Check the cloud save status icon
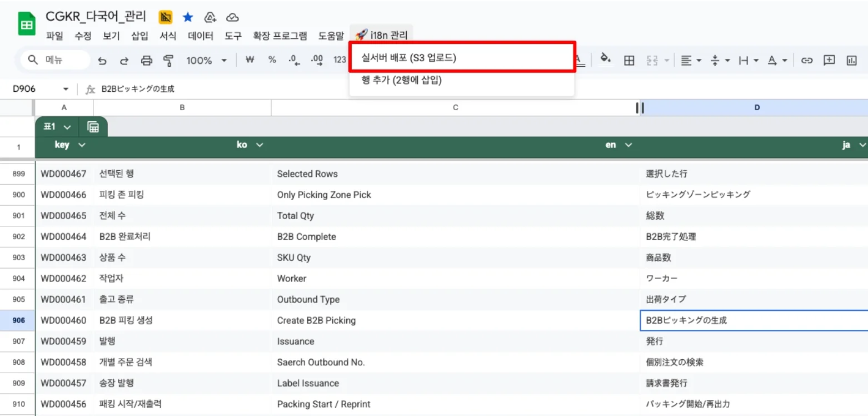This screenshot has height=416, width=868. pyautogui.click(x=232, y=17)
